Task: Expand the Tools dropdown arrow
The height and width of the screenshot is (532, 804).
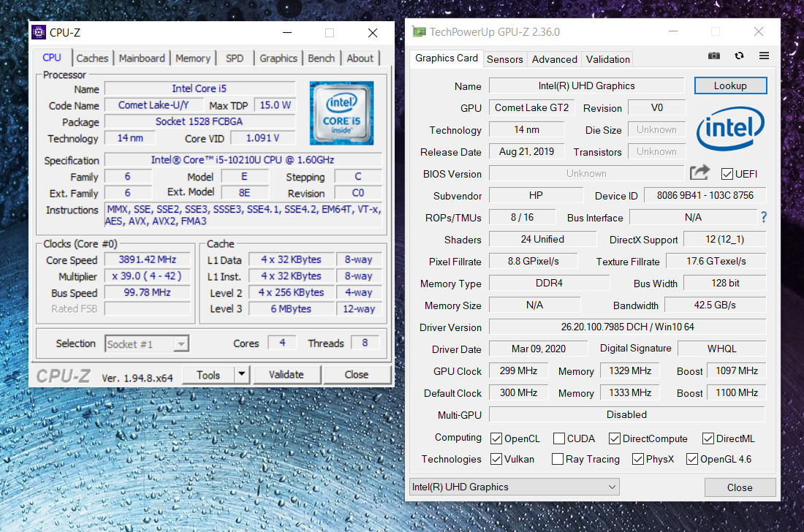Action: tap(242, 375)
